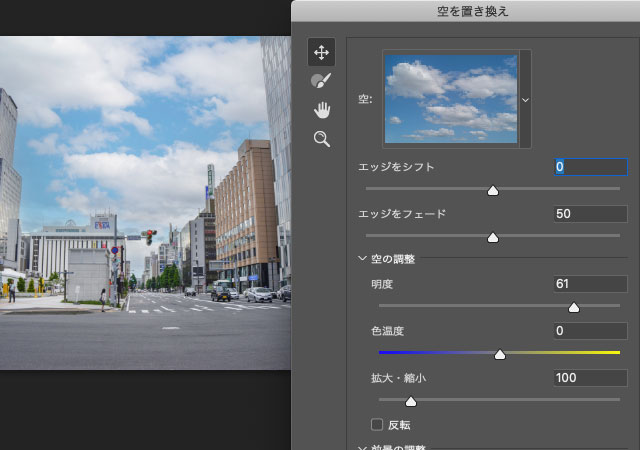Viewport: 640px width, 450px height.
Task: Open the sky preset dropdown arrow
Action: point(525,100)
